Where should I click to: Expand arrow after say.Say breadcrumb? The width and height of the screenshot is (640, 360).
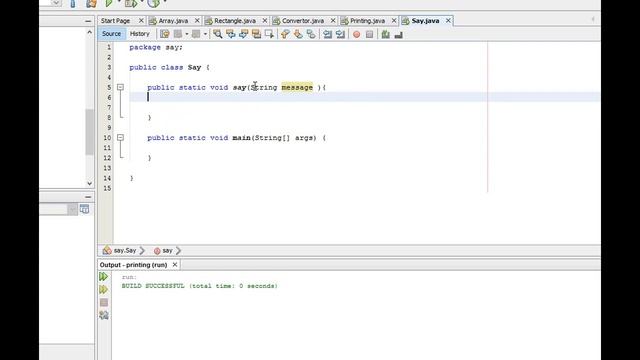pos(142,251)
